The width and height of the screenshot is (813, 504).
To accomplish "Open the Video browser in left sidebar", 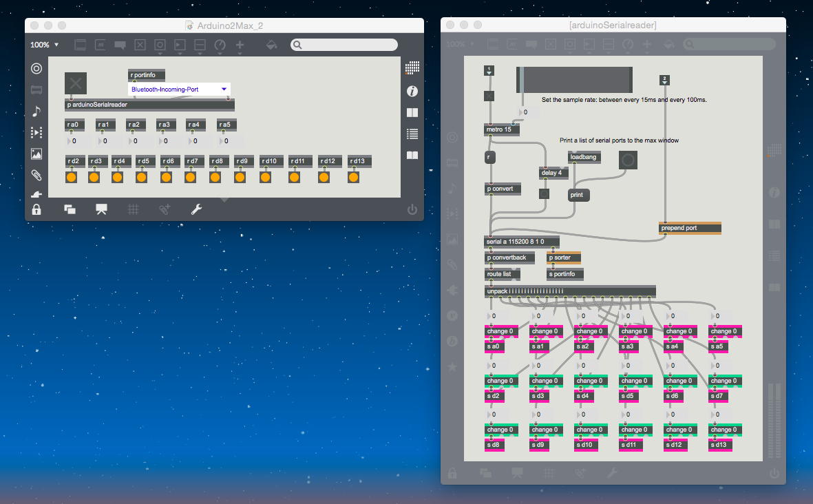I will [x=36, y=132].
